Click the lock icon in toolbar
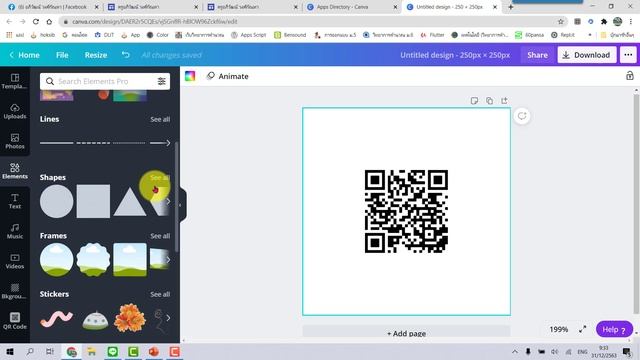 click(630, 76)
